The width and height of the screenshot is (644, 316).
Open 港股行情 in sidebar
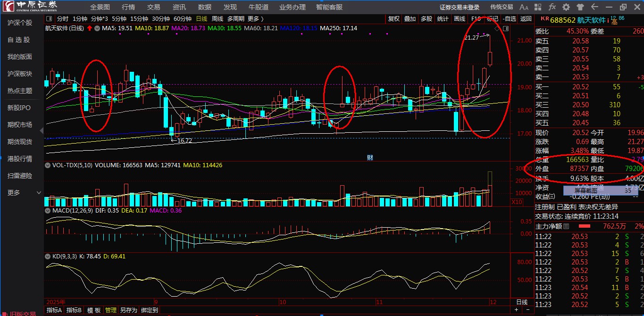(20, 159)
